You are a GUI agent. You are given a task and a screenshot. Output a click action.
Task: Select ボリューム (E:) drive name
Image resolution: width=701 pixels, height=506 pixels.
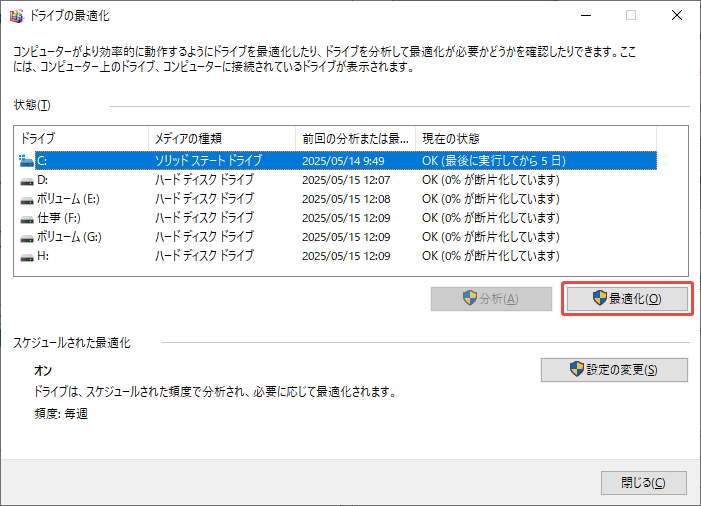(68, 199)
